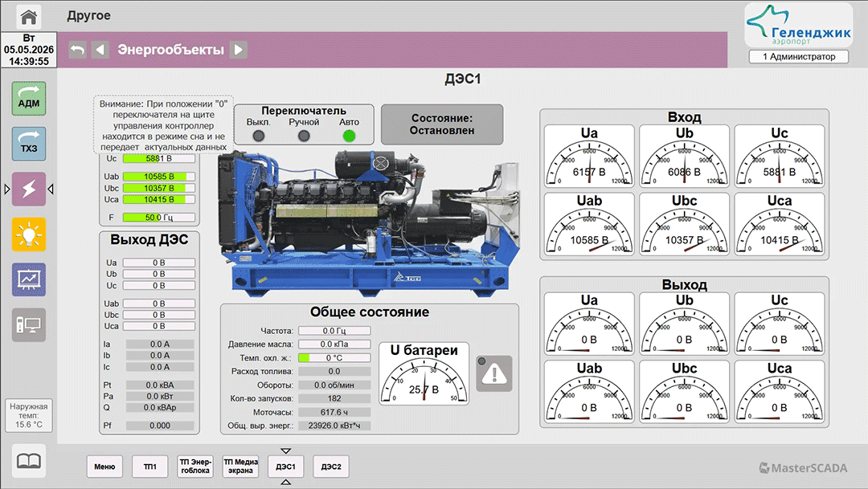Go to previous Энергообъекты page arrow
868x489 pixels.
100,50
